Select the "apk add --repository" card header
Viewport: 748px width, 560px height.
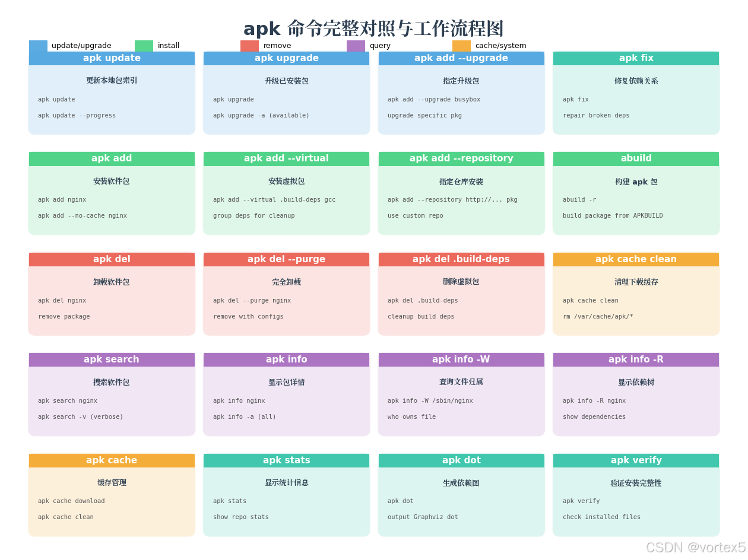click(x=461, y=158)
